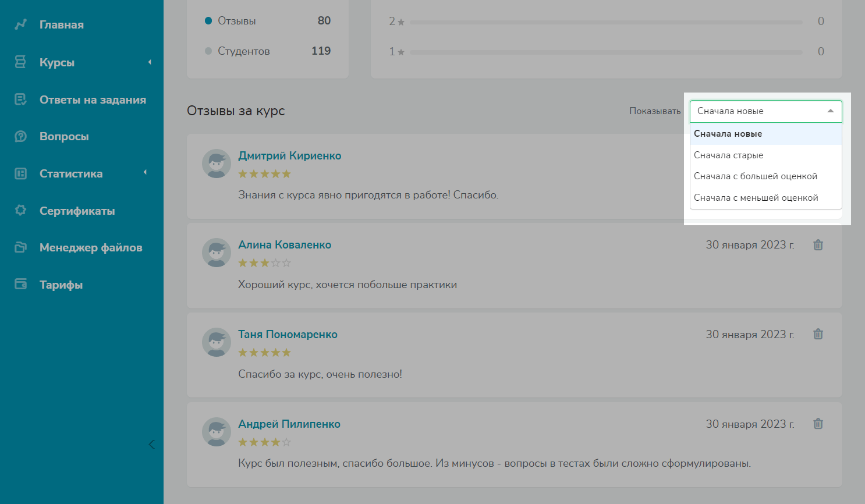Choose Сначала с большей оценкой option

coord(755,176)
